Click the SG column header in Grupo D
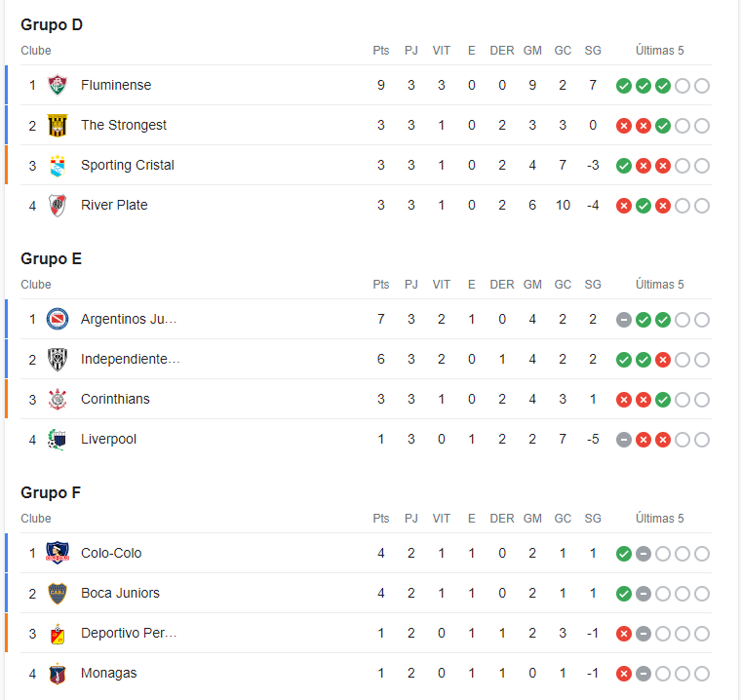741x700 pixels. coord(593,51)
